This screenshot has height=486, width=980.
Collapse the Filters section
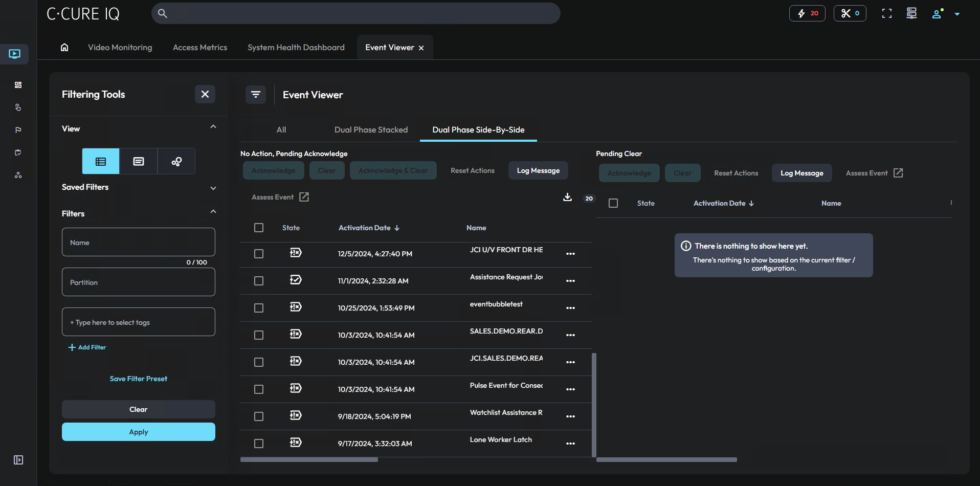coord(213,211)
